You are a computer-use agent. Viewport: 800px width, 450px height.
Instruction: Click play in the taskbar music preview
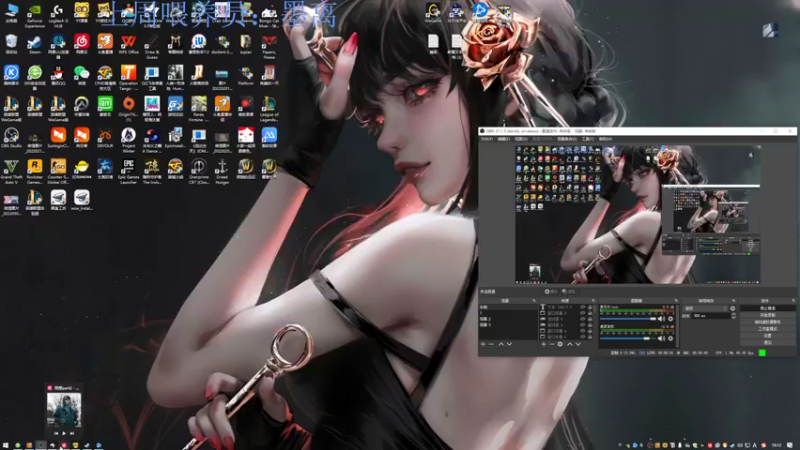coord(64,433)
